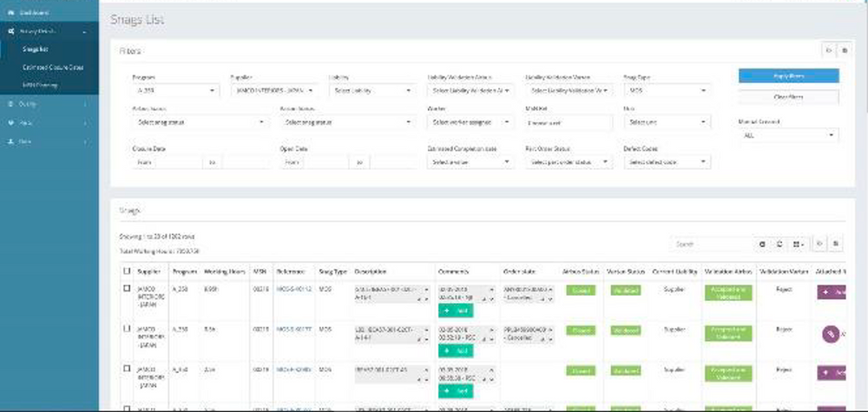
Task: Open Select part order status dropdown
Action: pyautogui.click(x=569, y=162)
